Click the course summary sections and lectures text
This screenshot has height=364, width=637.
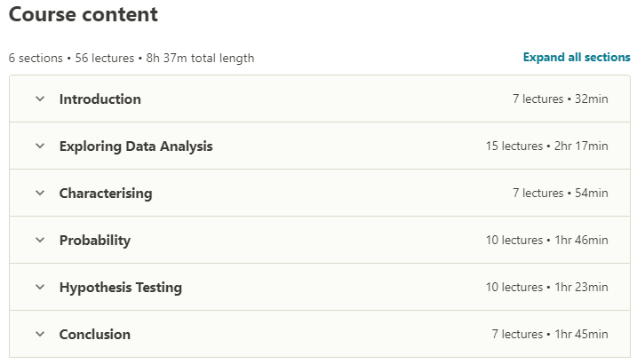point(131,59)
